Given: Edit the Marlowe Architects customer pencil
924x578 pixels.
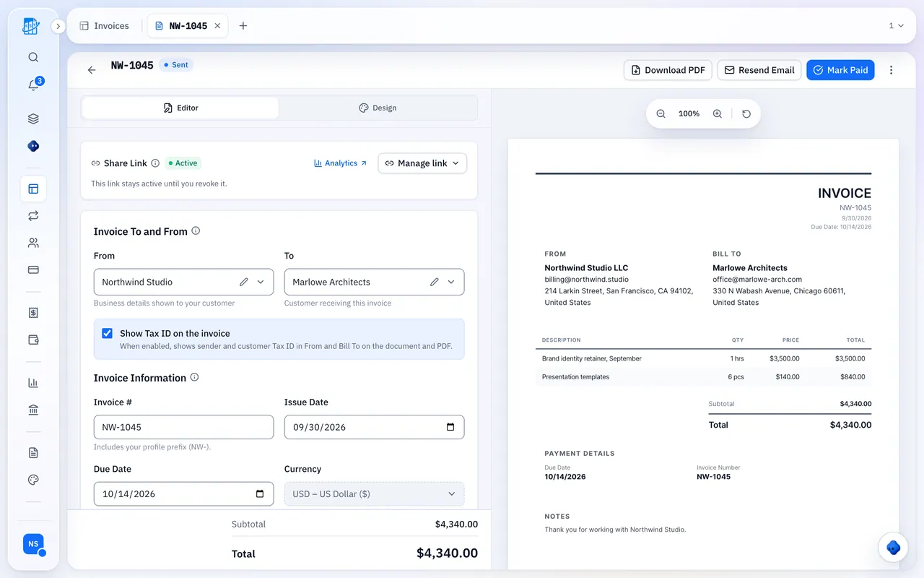Looking at the screenshot, I should [435, 282].
